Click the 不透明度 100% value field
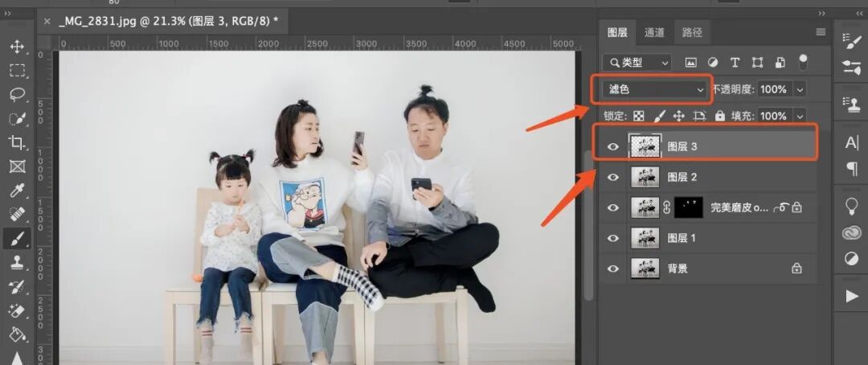The width and height of the screenshot is (868, 365). coord(775,89)
